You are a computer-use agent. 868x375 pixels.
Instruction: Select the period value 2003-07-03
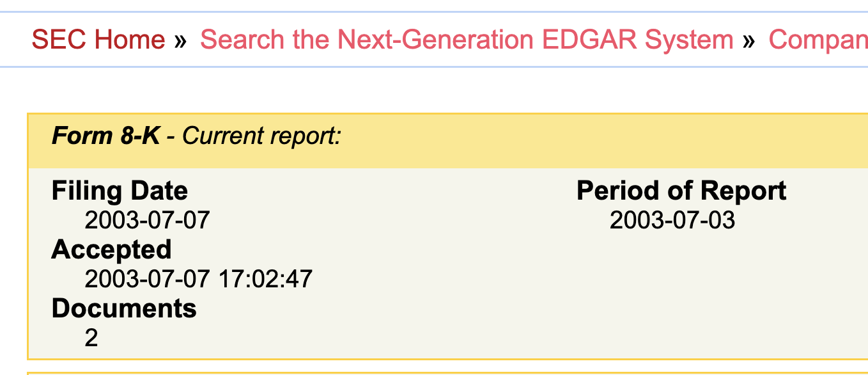[672, 220]
